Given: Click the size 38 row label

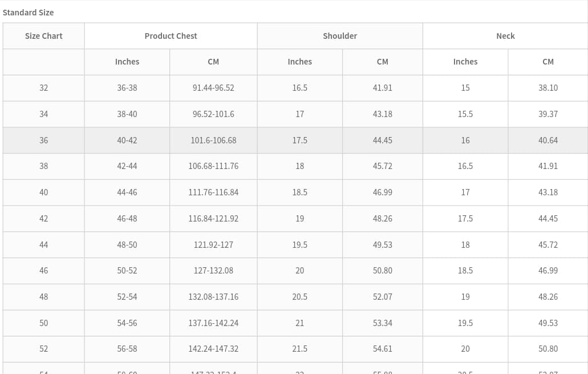Looking at the screenshot, I should [x=43, y=166].
